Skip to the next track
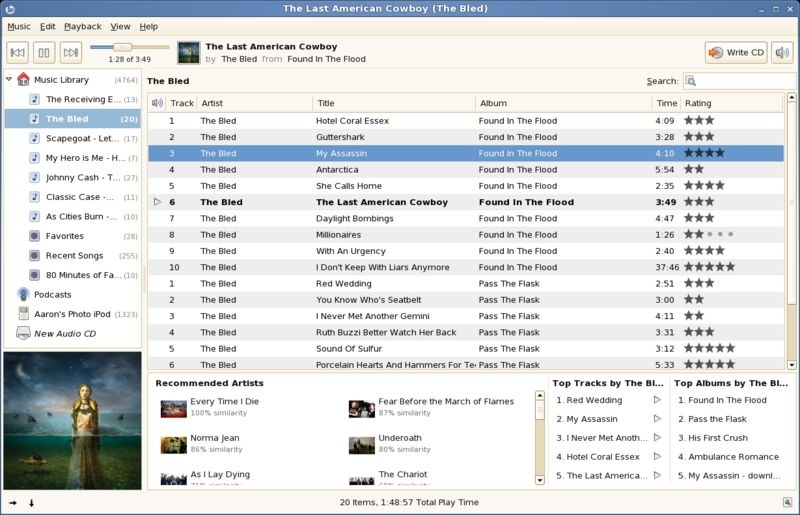 click(70, 52)
